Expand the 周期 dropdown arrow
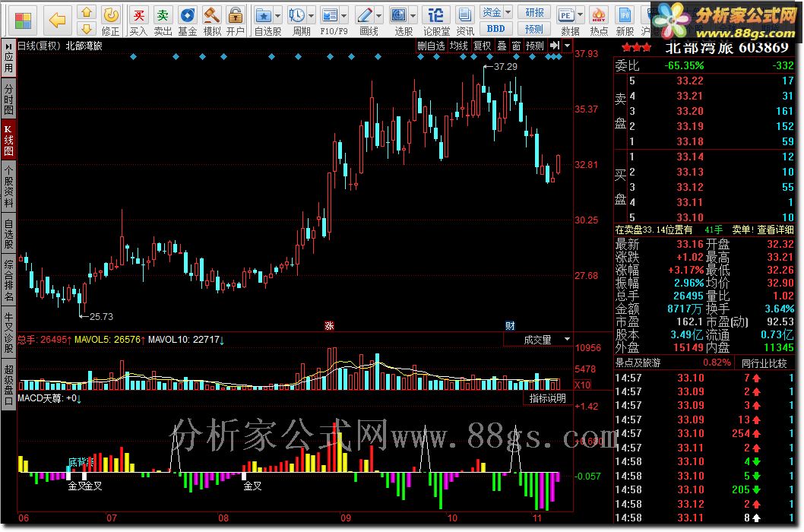This screenshot has height=532, width=804. pyautogui.click(x=310, y=15)
